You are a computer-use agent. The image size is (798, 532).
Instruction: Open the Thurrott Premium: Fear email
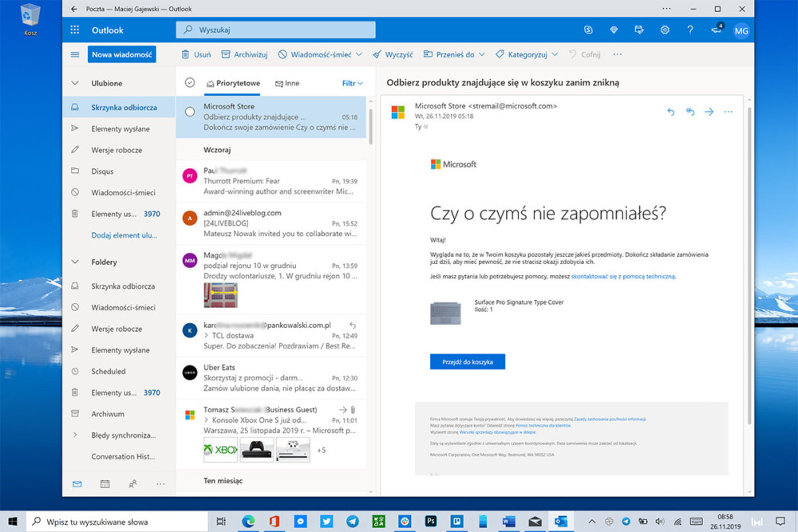[x=271, y=181]
